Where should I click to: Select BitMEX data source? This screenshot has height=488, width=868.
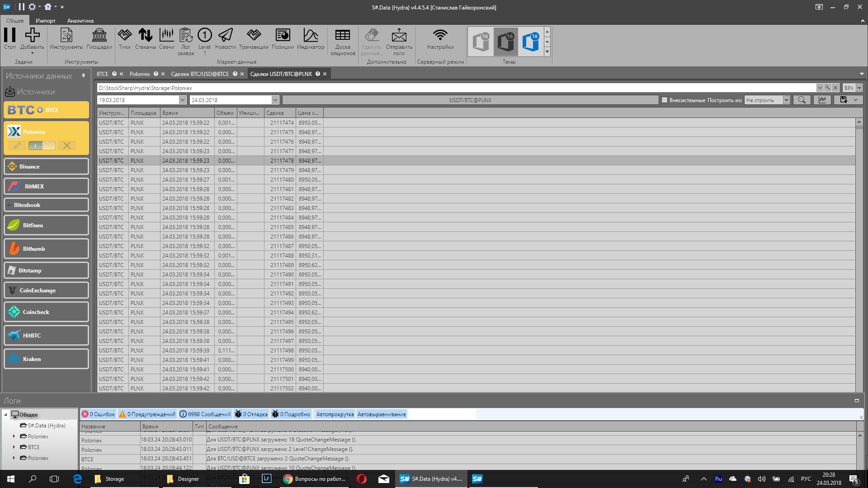point(46,186)
